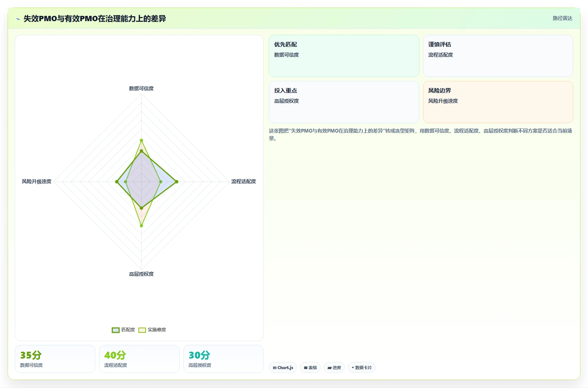588x388 pixels.
Task: Click the chart title 失效PMO与有效PMO在治理能力上的差异
Action: (95, 19)
